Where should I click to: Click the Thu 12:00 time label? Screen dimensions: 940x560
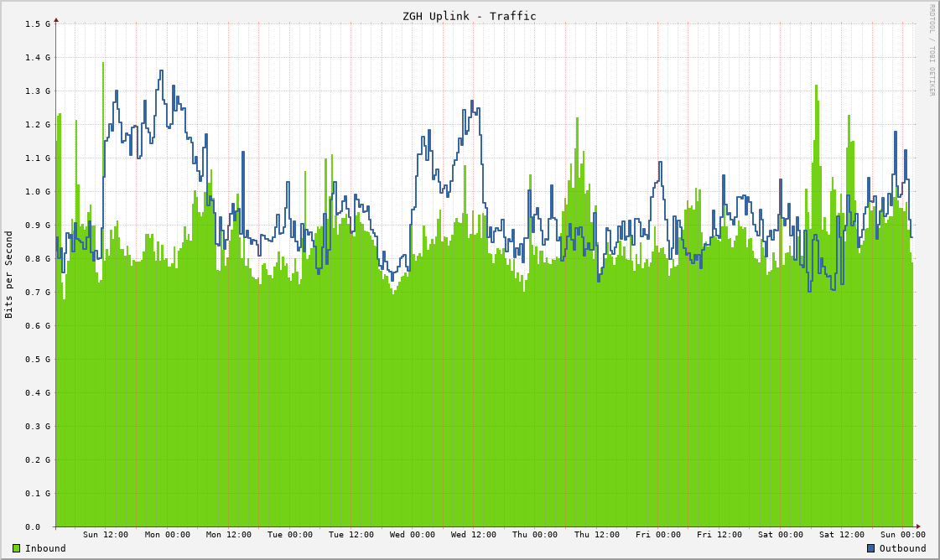coord(596,535)
